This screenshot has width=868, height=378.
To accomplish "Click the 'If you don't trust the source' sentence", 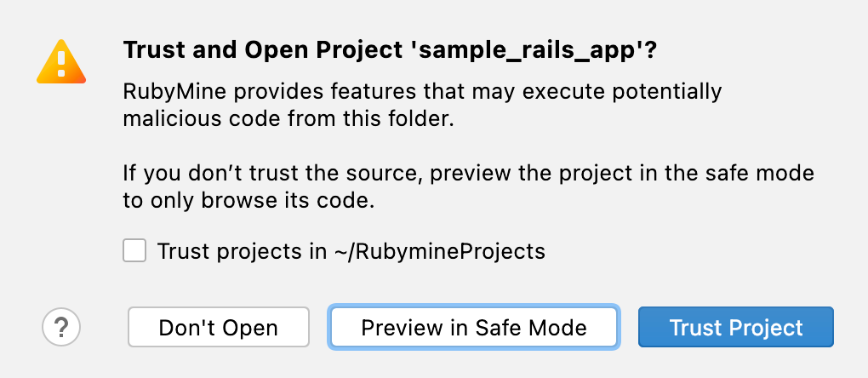I will tap(274, 175).
